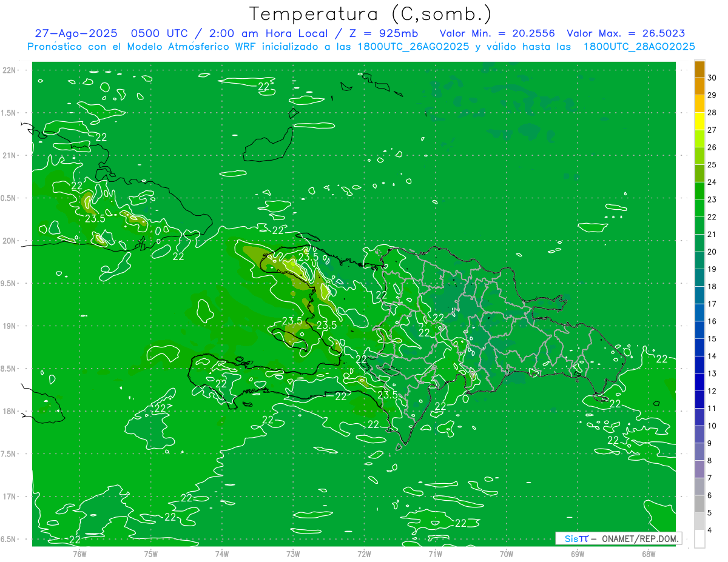Click the light gray legend band between 5 and 6
The image size is (728, 562).
699,504
